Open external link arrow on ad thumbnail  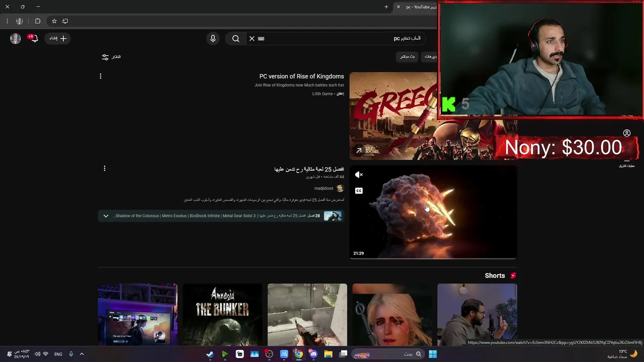[x=359, y=150]
